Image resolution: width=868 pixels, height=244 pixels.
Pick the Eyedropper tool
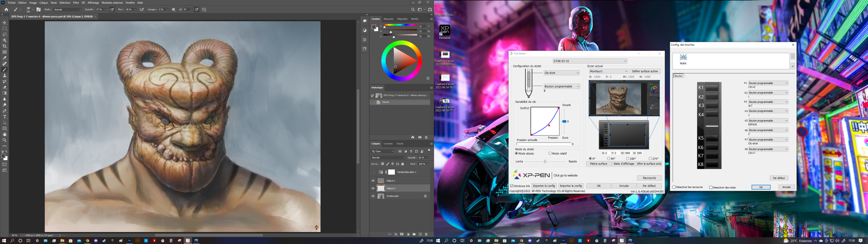[5, 58]
